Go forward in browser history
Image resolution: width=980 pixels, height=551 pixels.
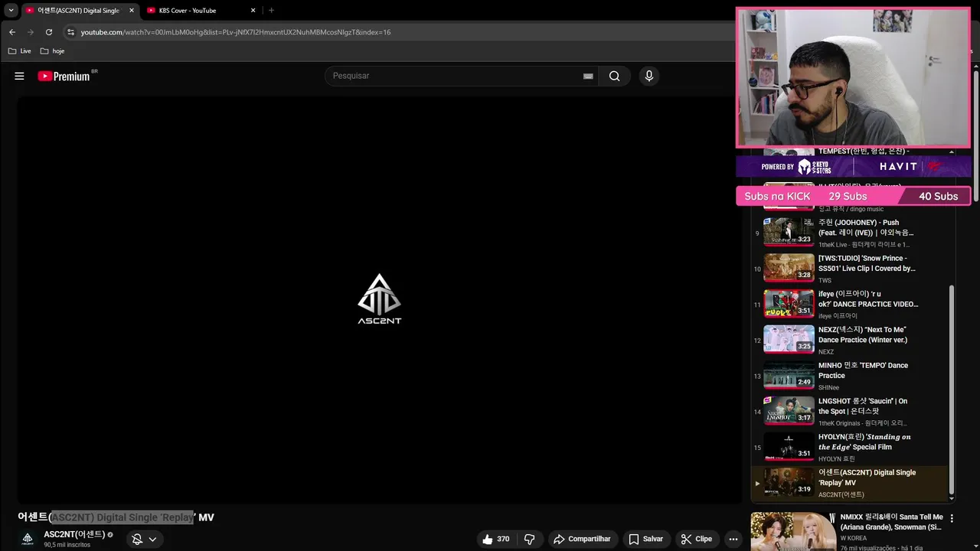pos(31,32)
